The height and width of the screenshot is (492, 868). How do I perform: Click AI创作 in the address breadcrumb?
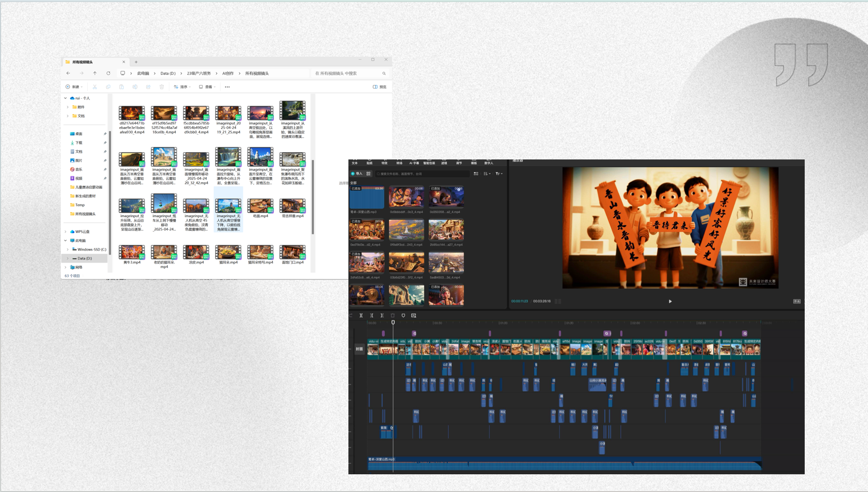228,73
